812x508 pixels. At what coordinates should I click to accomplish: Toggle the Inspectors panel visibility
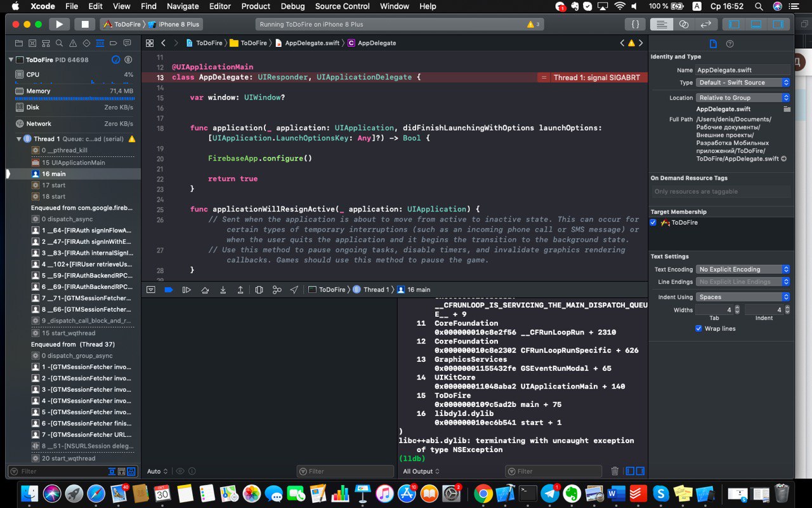[777, 24]
